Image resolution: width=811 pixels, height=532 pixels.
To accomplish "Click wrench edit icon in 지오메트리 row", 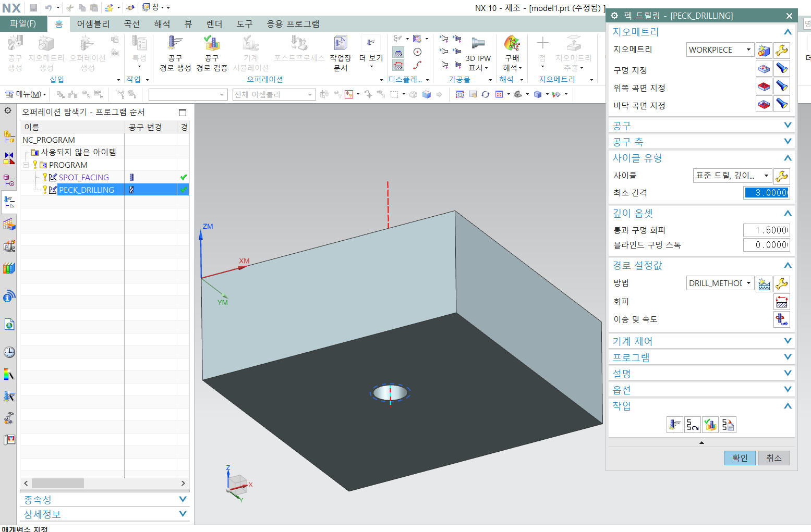I will (781, 50).
